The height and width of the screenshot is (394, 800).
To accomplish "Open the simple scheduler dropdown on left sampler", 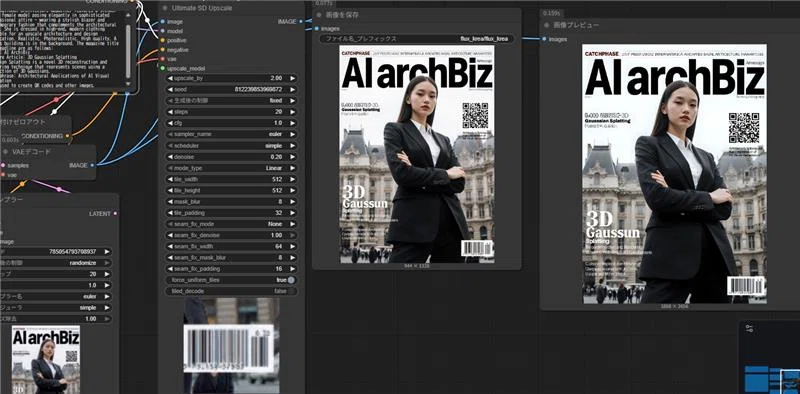I will [56, 308].
